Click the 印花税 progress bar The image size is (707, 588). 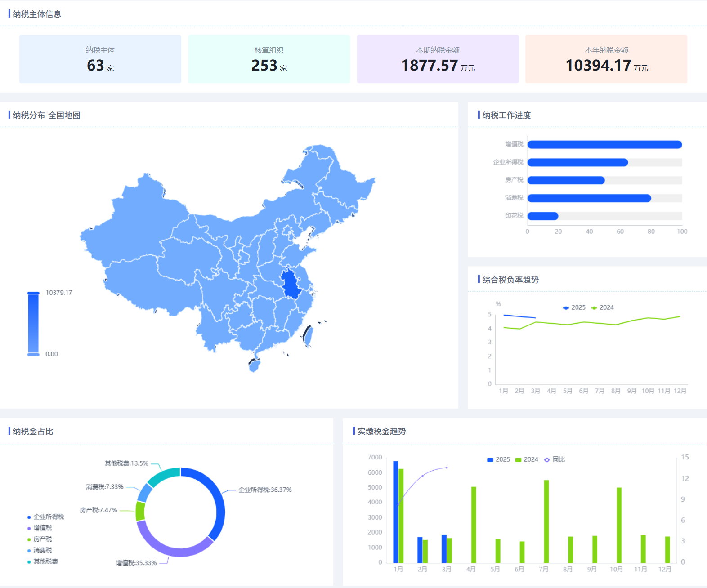[x=543, y=216]
